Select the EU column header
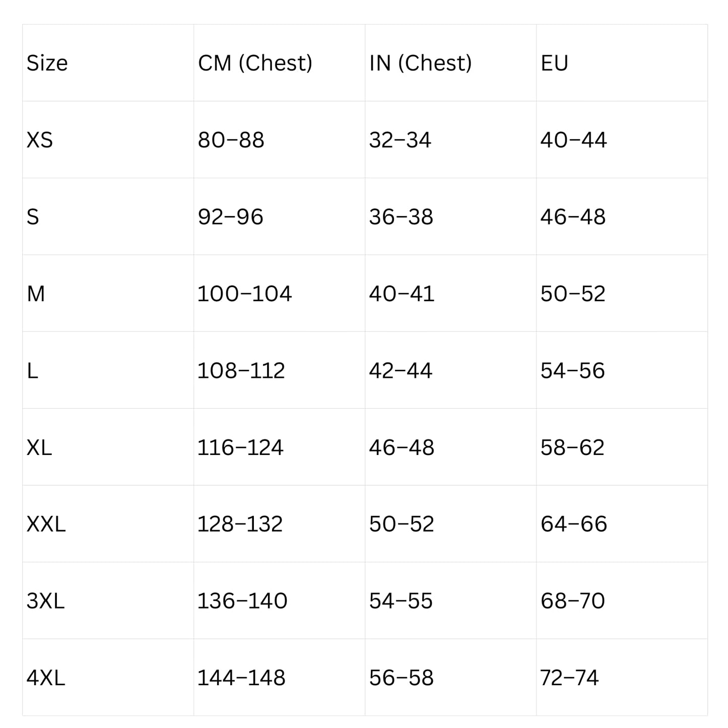The height and width of the screenshot is (728, 728). [554, 63]
